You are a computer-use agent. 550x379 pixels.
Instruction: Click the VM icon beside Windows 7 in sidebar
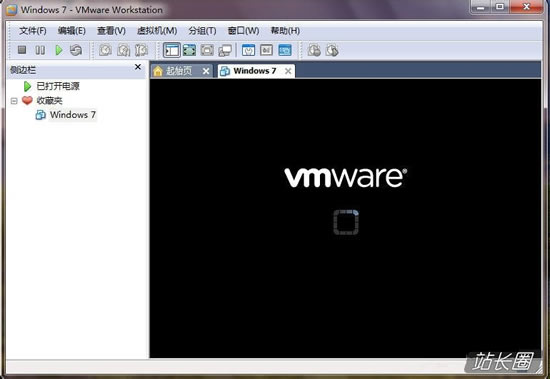41,115
